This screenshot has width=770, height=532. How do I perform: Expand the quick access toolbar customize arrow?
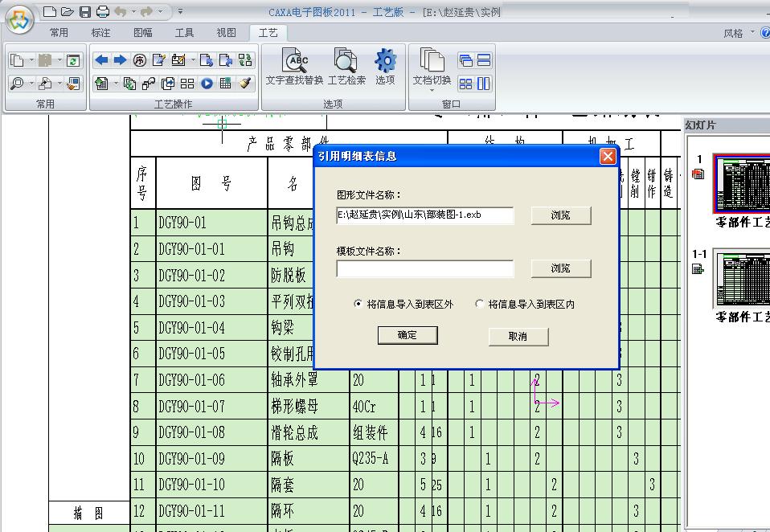tap(180, 12)
